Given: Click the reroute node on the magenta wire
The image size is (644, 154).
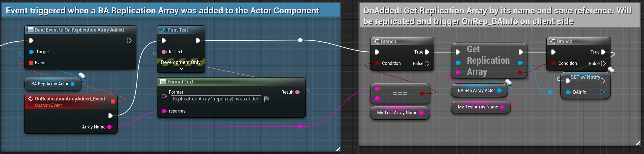Looking at the screenshot, I should tap(300, 127).
